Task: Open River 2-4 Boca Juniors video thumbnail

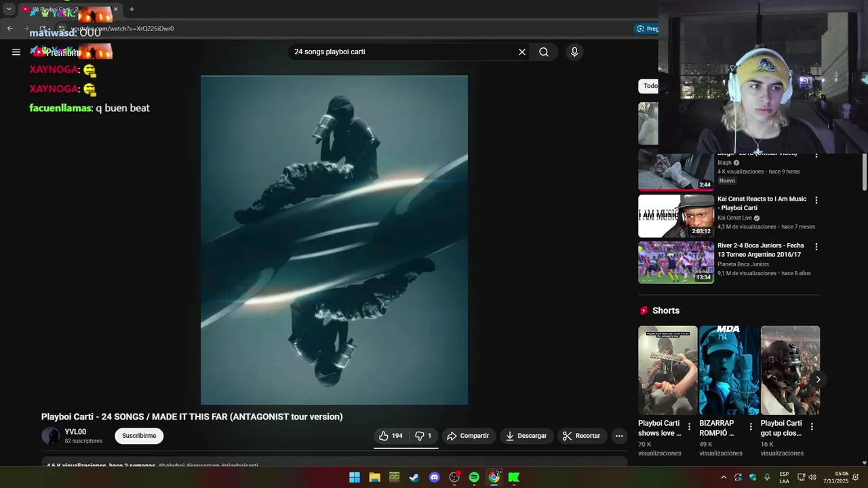Action: click(x=675, y=262)
